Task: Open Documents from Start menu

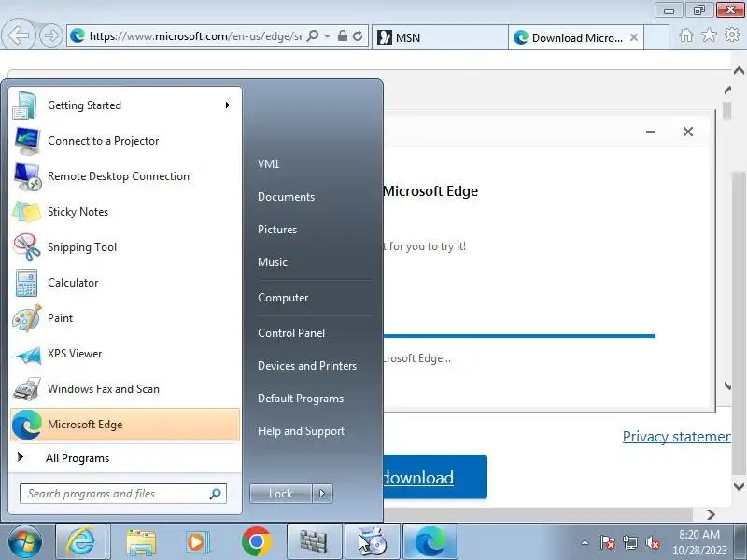Action: [286, 197]
